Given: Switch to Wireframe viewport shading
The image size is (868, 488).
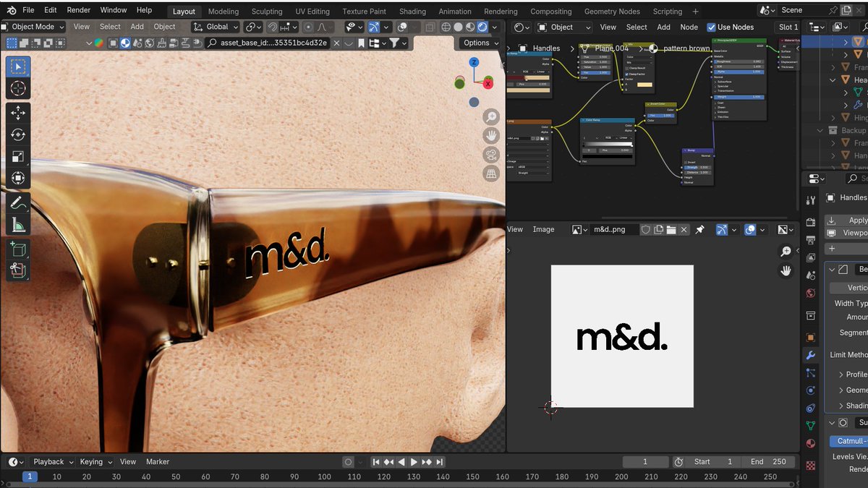Looking at the screenshot, I should pos(445,27).
